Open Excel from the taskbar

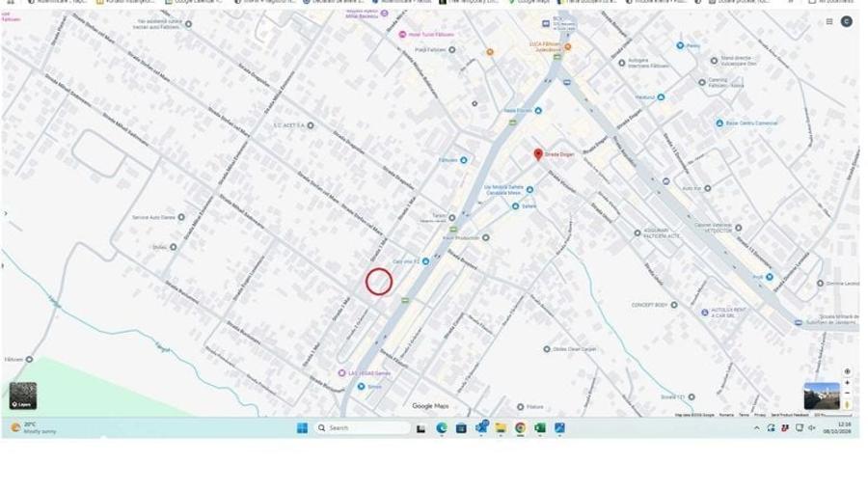[540, 428]
